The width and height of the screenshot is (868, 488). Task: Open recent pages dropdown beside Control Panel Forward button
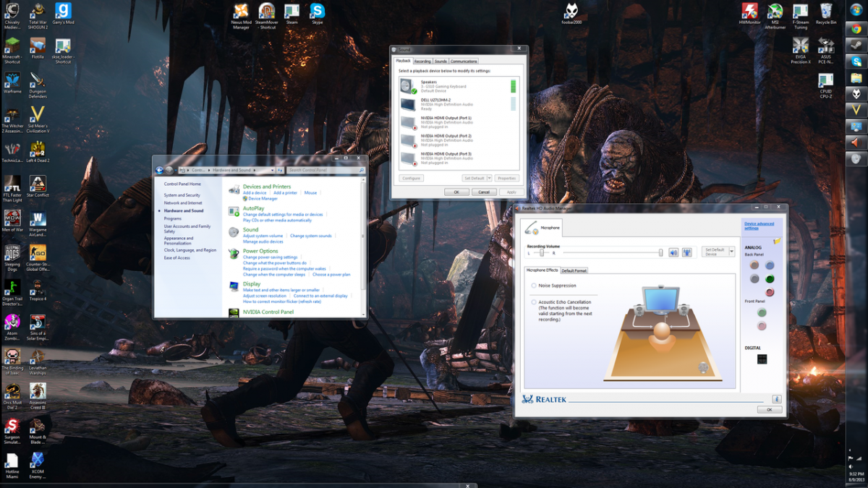click(x=176, y=170)
